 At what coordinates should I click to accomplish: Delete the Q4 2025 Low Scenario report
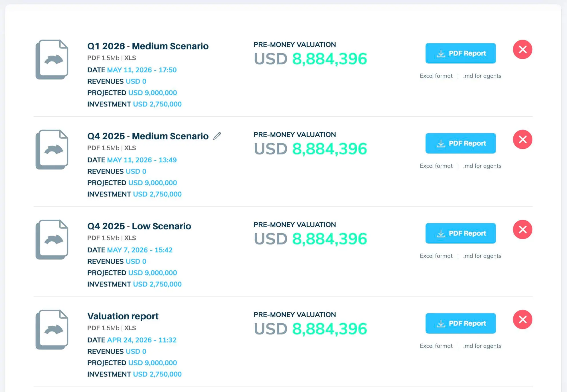[x=523, y=230]
